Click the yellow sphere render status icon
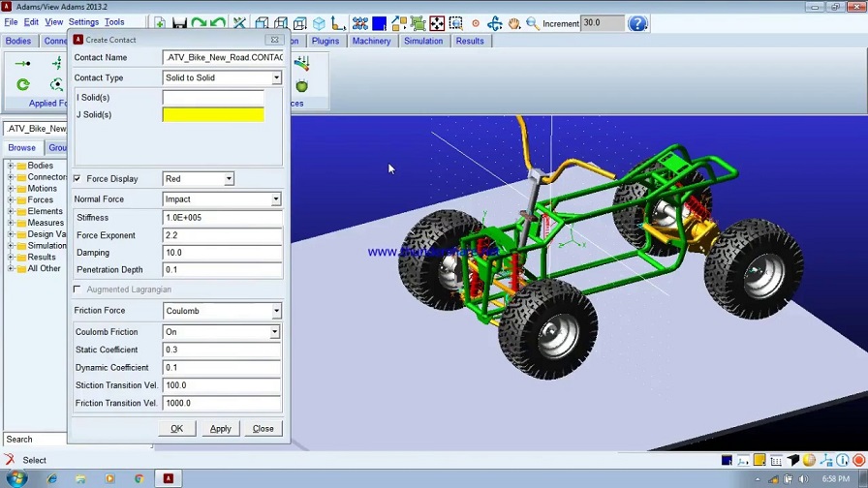Viewport: 868px width, 488px height. (x=809, y=460)
